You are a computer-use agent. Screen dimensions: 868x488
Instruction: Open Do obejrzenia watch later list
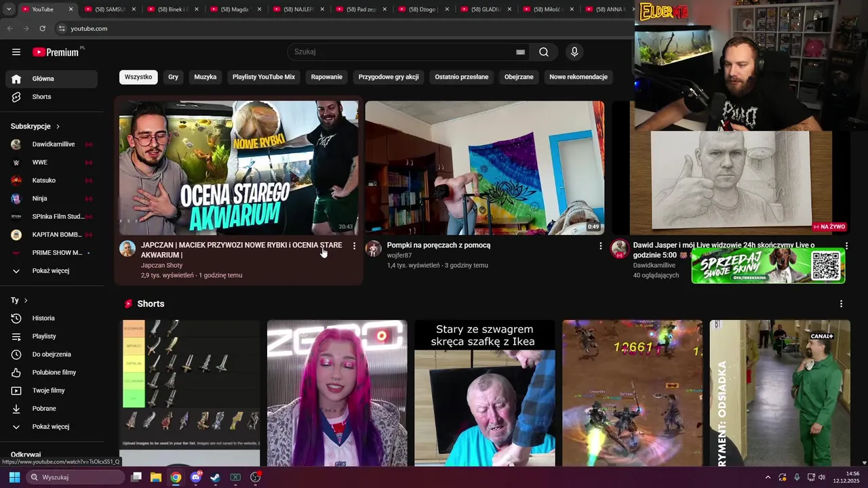(x=52, y=354)
